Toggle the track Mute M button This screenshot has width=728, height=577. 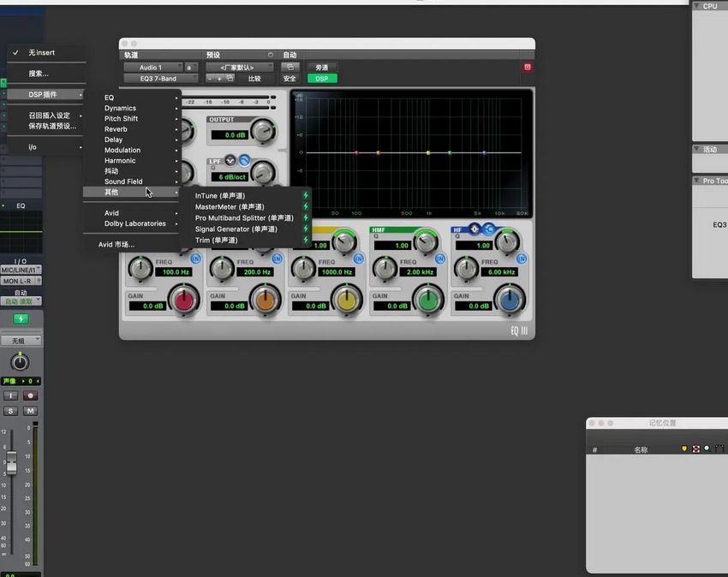(31, 411)
